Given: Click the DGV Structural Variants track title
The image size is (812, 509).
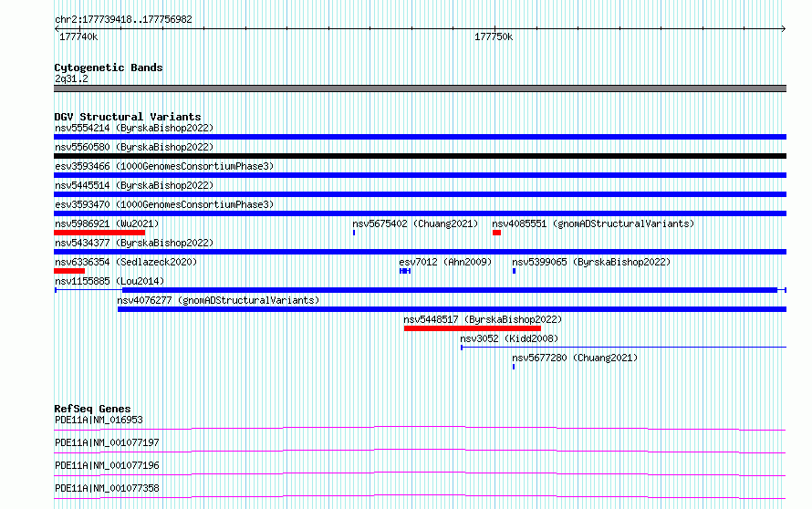Looking at the screenshot, I should pyautogui.click(x=128, y=117).
